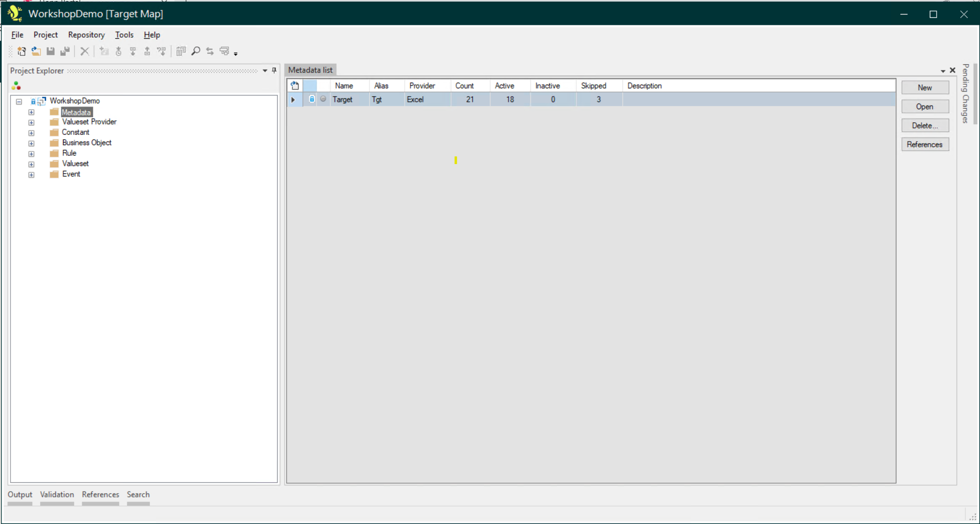Switch to the Validation tab

[57, 494]
